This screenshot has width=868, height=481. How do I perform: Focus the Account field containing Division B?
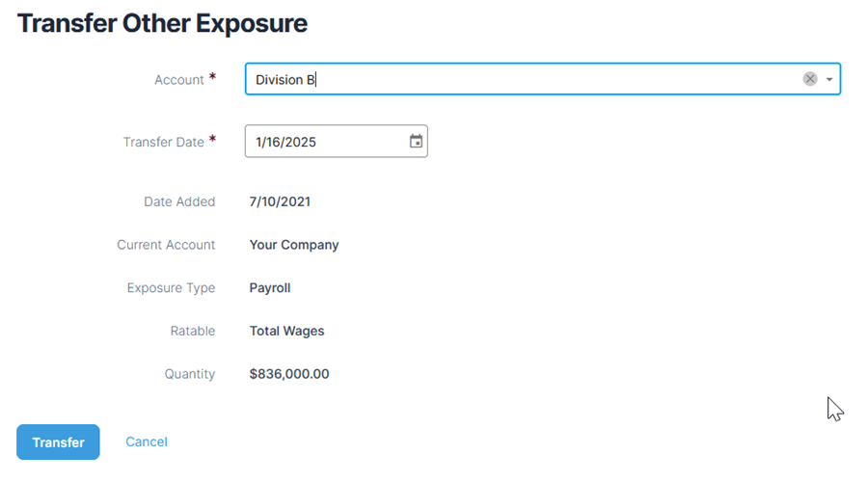point(521,79)
